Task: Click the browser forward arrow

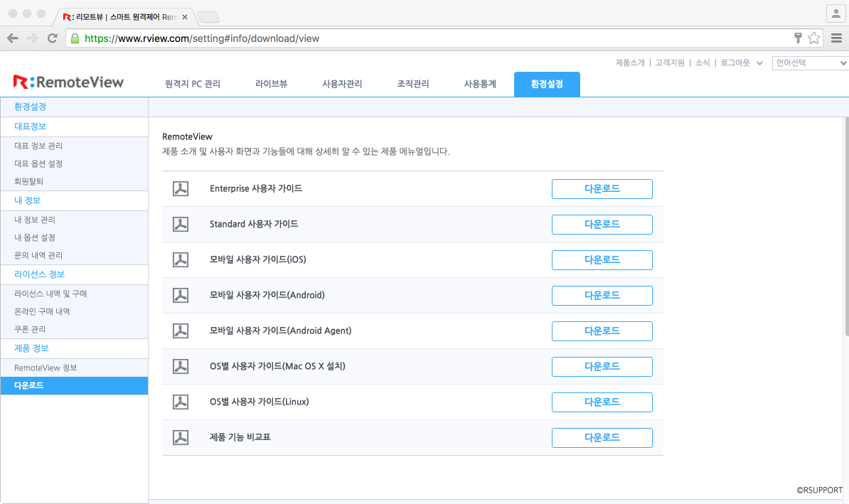Action: (x=32, y=38)
